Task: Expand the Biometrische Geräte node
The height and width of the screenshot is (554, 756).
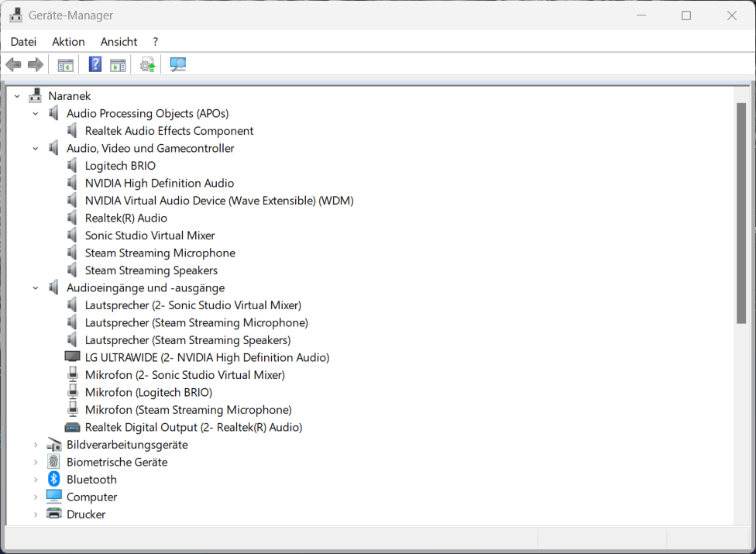Action: 36,462
